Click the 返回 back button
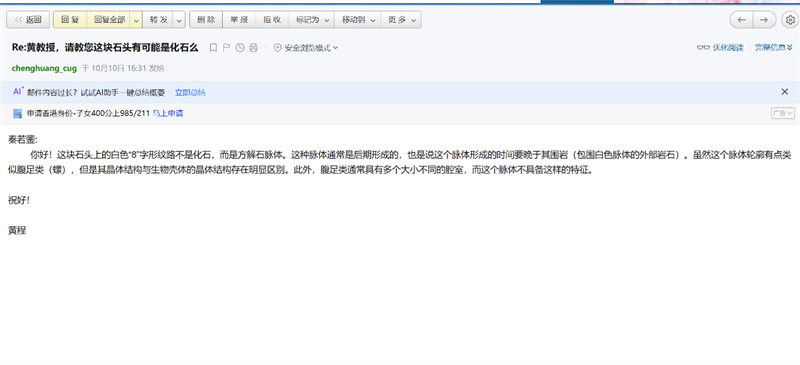Image resolution: width=800 pixels, height=365 pixels. click(28, 20)
